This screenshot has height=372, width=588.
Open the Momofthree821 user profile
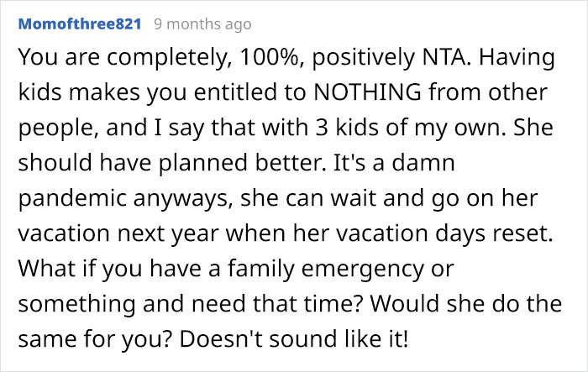(80, 24)
